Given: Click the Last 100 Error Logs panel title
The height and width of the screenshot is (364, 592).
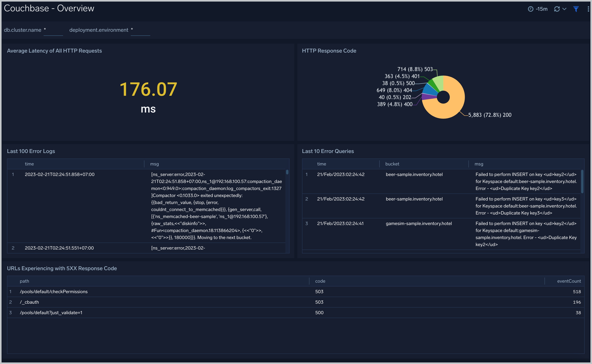Looking at the screenshot, I should pyautogui.click(x=31, y=151).
